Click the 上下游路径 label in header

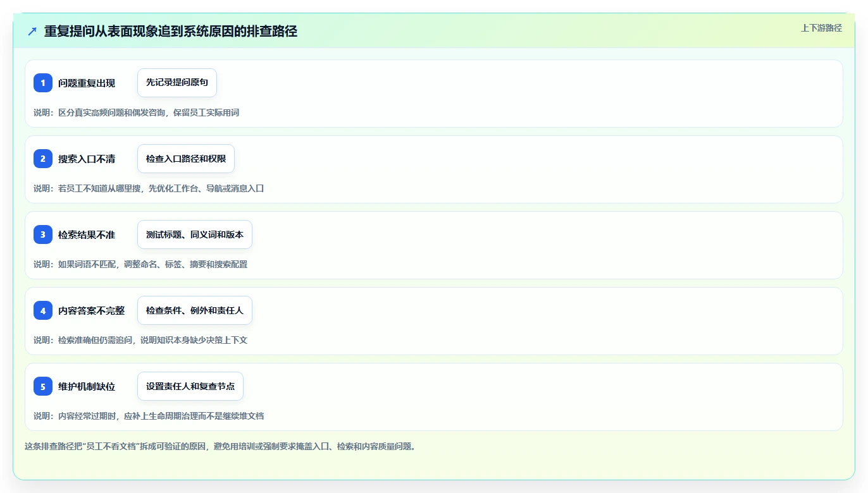click(821, 28)
